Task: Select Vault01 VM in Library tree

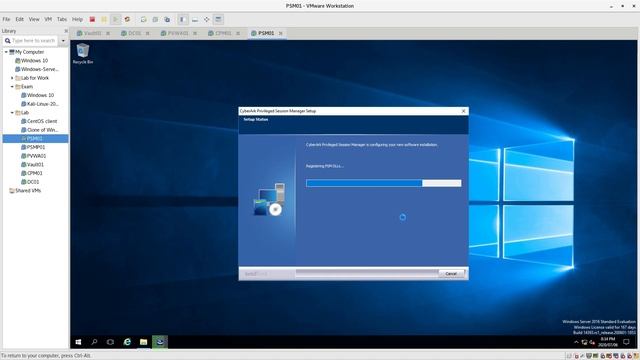Action: (32, 164)
